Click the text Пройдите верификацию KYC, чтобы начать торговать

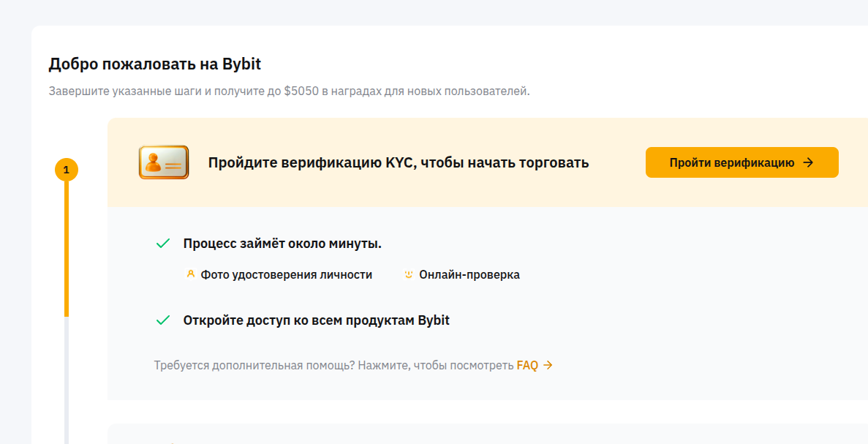(x=399, y=163)
